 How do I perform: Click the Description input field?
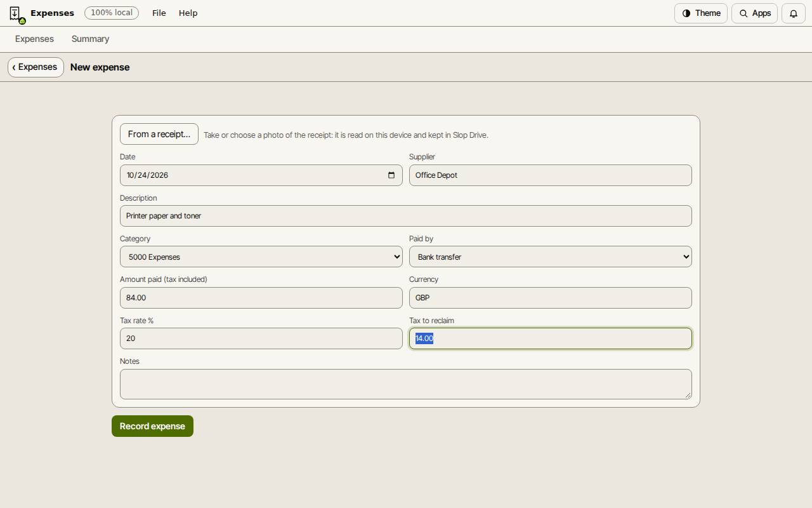point(406,216)
